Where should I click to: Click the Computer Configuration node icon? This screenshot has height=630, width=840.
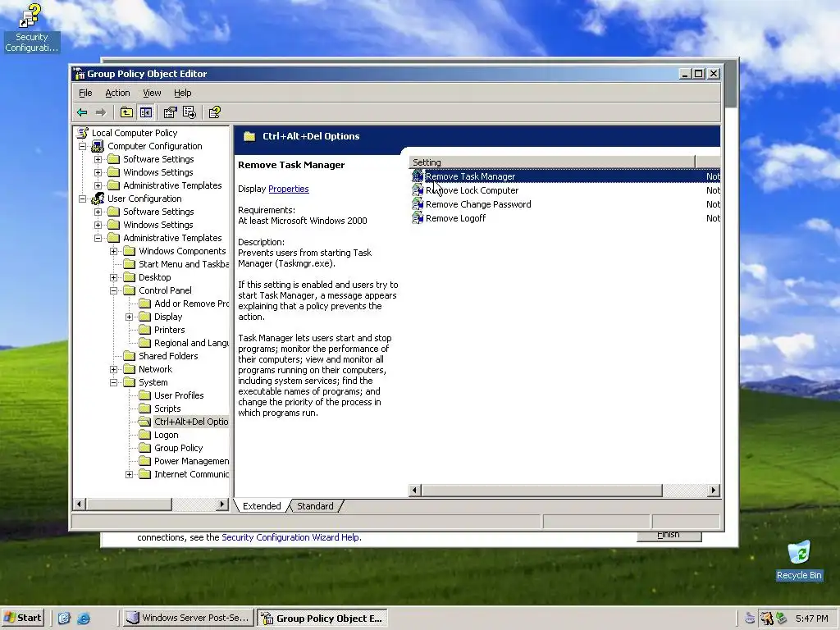click(98, 146)
